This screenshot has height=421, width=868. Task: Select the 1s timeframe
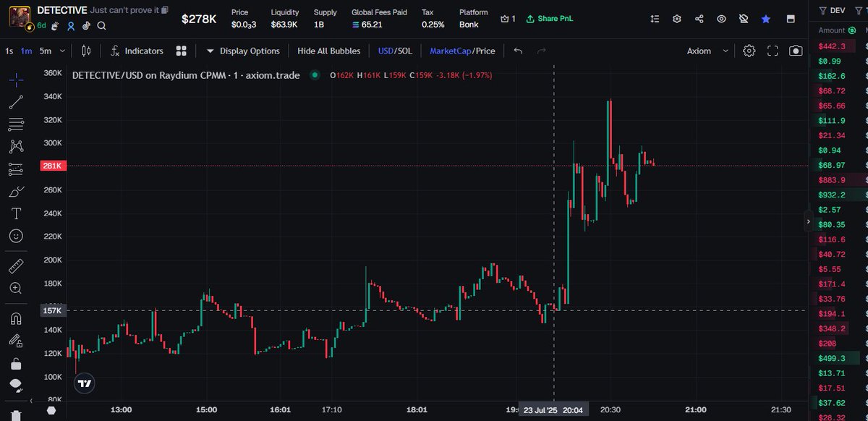(9, 51)
